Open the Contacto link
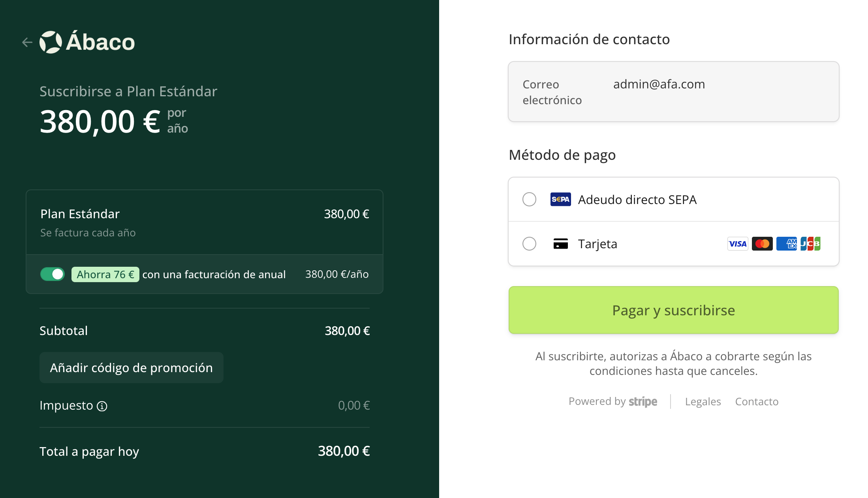The image size is (868, 498). tap(756, 402)
